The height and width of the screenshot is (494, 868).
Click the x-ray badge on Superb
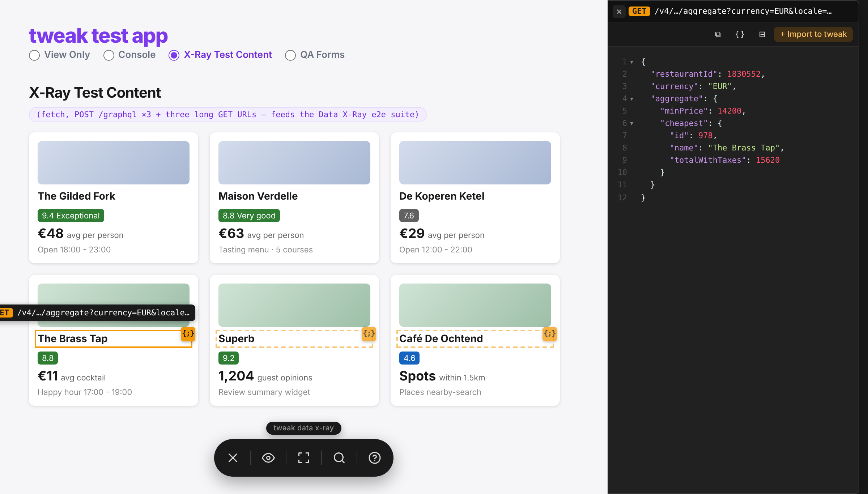(x=369, y=334)
